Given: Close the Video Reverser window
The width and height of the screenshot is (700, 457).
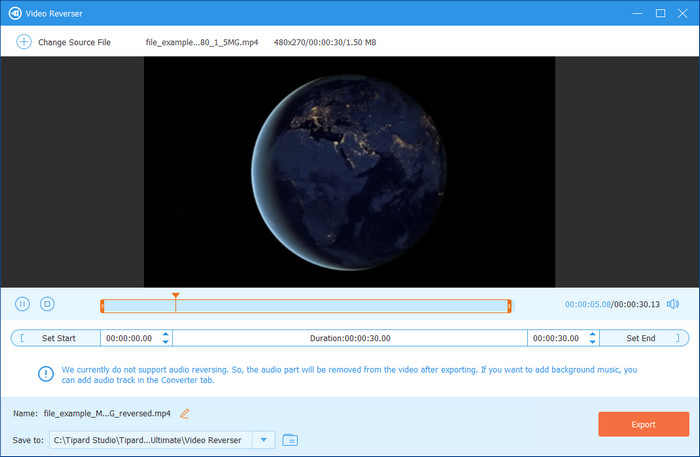Looking at the screenshot, I should [683, 13].
